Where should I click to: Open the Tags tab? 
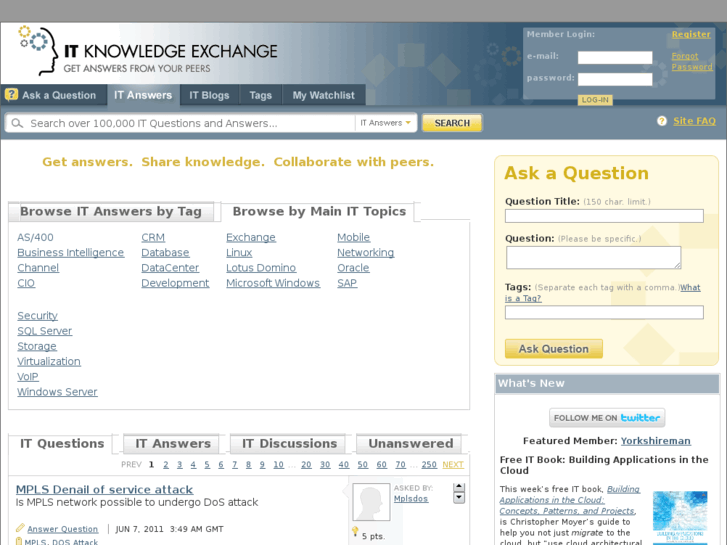tap(261, 95)
